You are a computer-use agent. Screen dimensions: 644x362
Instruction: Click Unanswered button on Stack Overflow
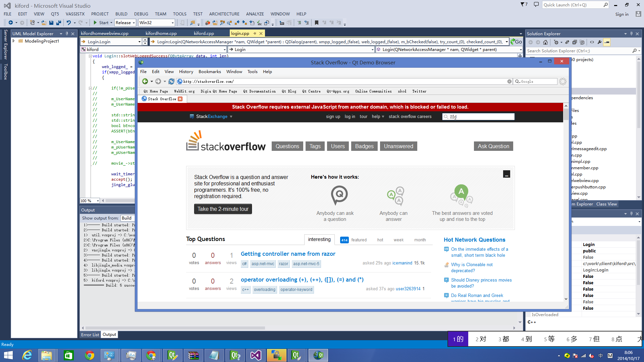398,146
